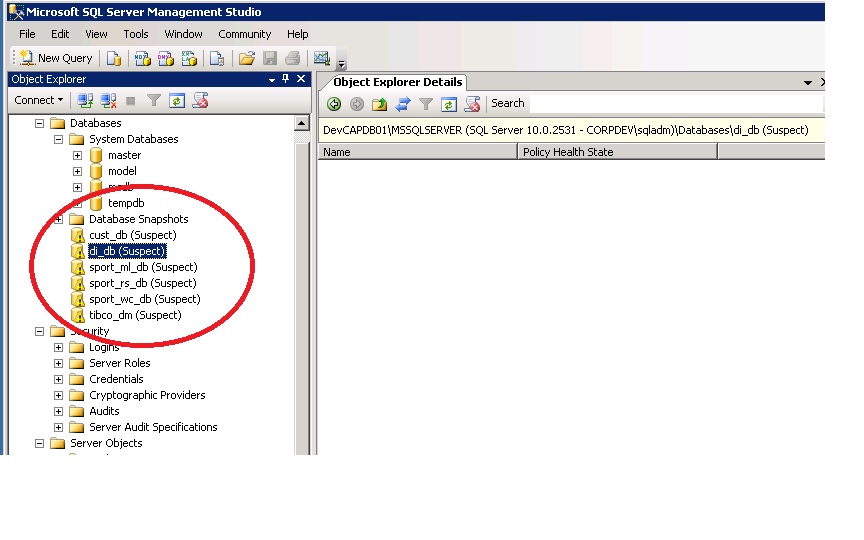
Task: Click the green Back arrow in Details pane
Action: 334,104
